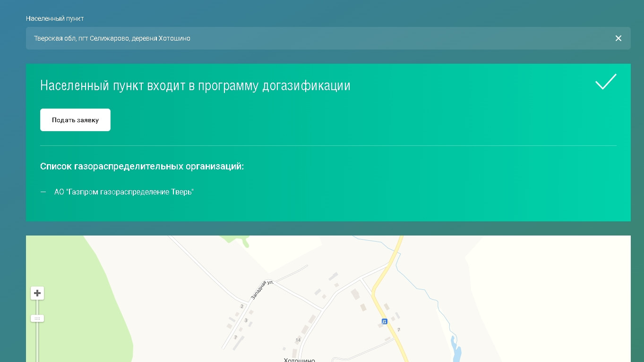
Task: Click the settlement address input field
Action: coord(328,38)
